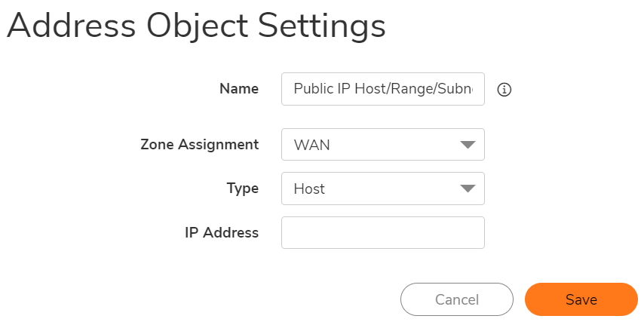
Task: Click the arrow on the WAN dropdown
Action: 468,145
